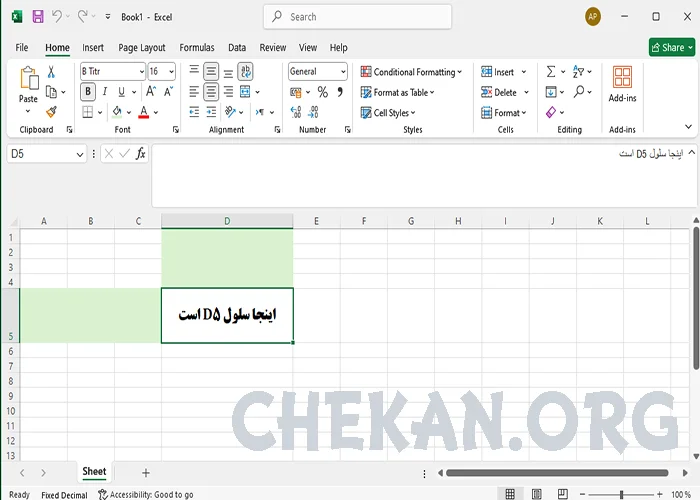
Task: Toggle Bold formatting
Action: pyautogui.click(x=88, y=92)
